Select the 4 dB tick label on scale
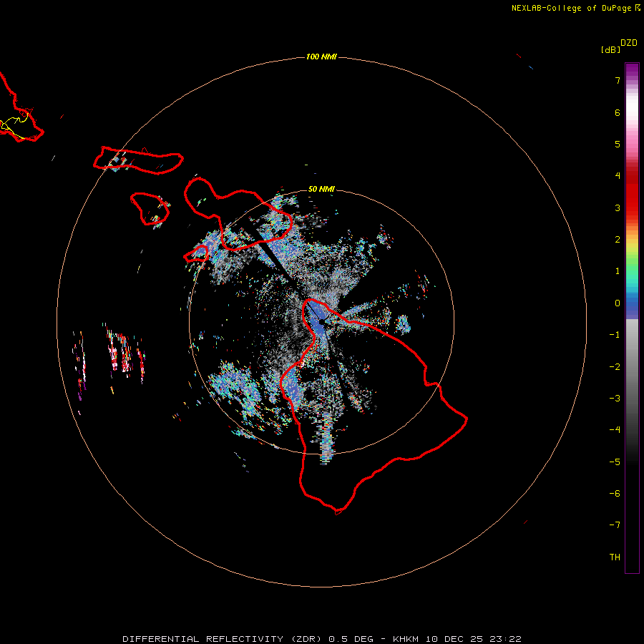Viewport: 644px width, 644px height. [x=618, y=176]
